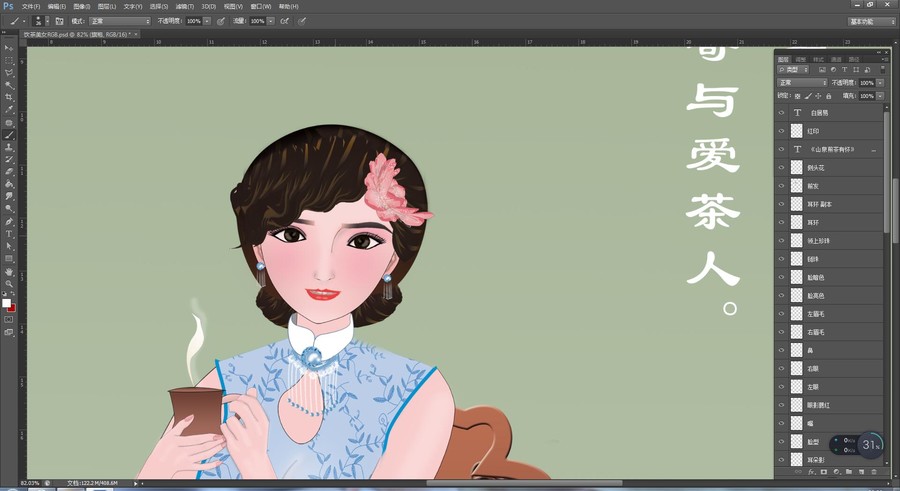
Task: Select the Eyedropper tool
Action: [x=9, y=109]
